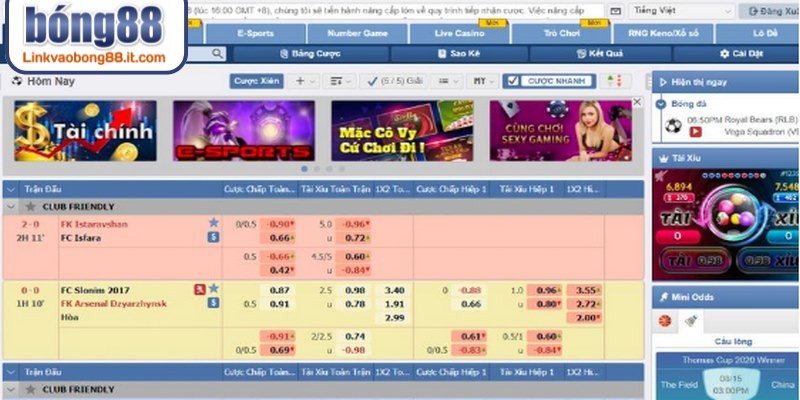Click the Đăng Xuất logout button

pyautogui.click(x=769, y=11)
